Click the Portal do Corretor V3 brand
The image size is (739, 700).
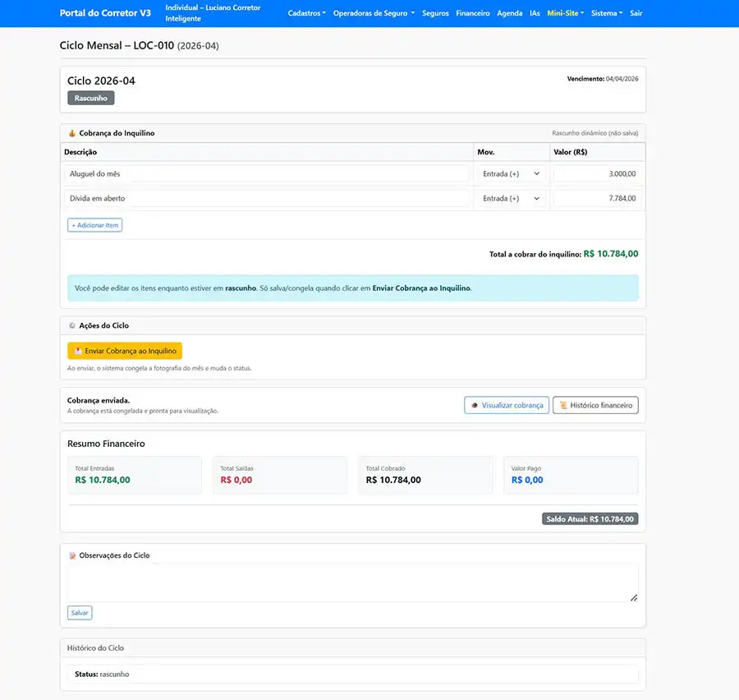105,13
